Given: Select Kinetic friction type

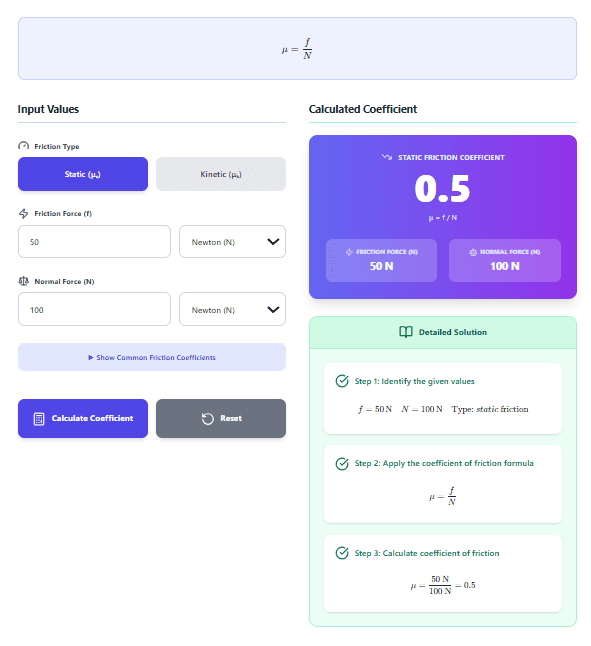Looking at the screenshot, I should click(221, 174).
